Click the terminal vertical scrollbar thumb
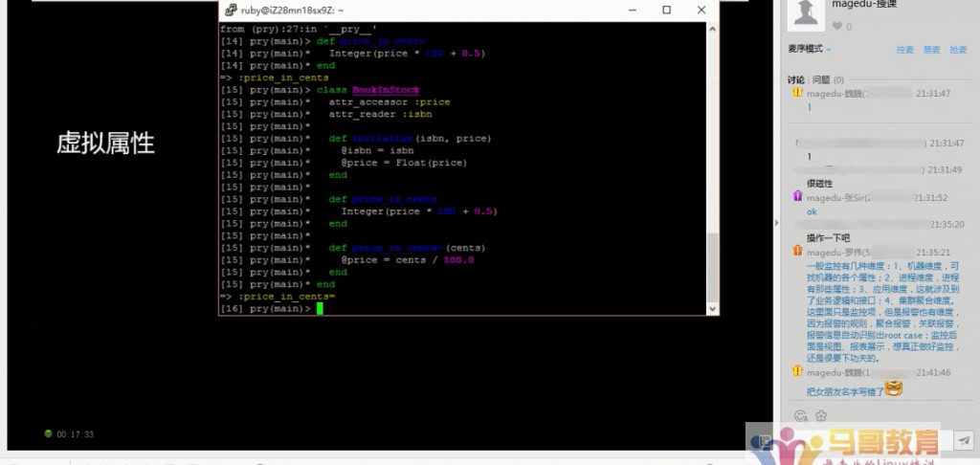Screen dimensions: 980x465 click(x=711, y=266)
